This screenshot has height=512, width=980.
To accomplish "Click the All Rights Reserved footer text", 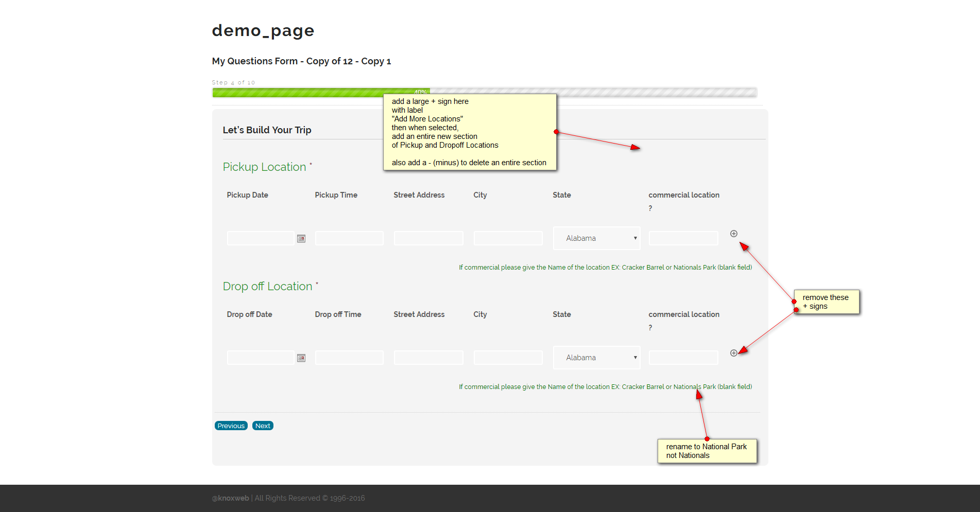I will [310, 498].
